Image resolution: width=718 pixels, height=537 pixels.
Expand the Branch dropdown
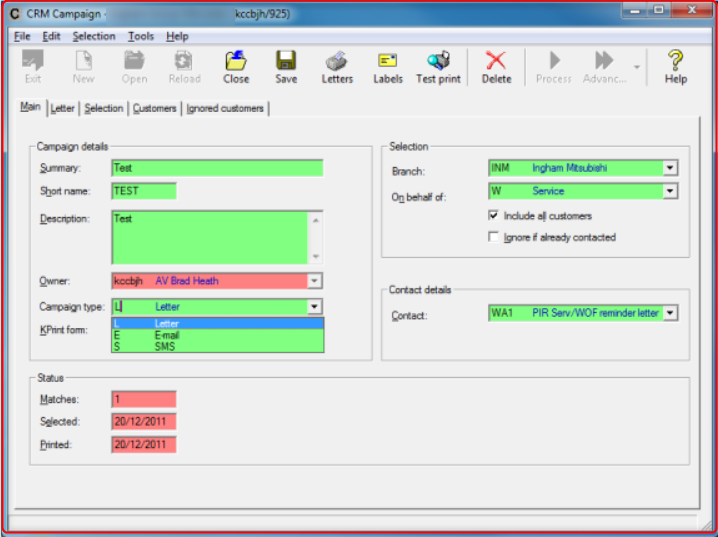tap(670, 169)
